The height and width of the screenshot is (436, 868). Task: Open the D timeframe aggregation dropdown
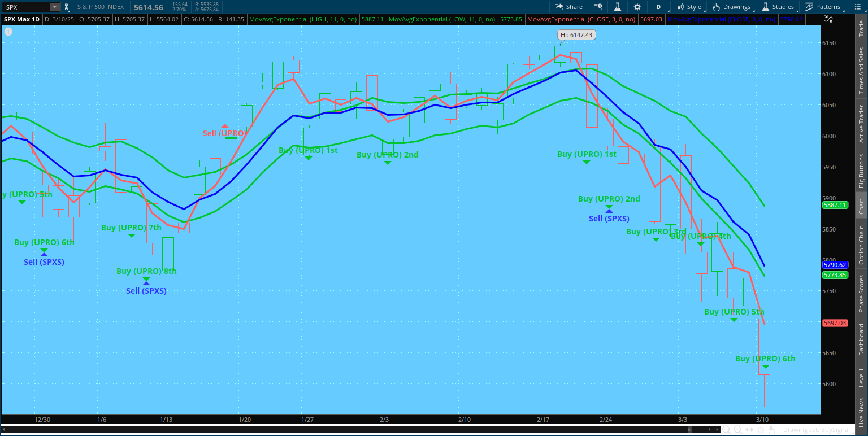(658, 7)
